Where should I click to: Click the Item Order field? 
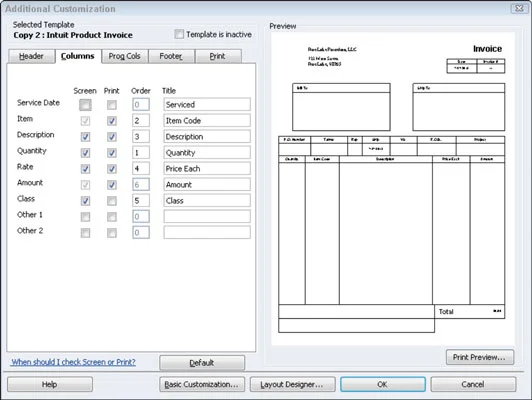tap(141, 120)
